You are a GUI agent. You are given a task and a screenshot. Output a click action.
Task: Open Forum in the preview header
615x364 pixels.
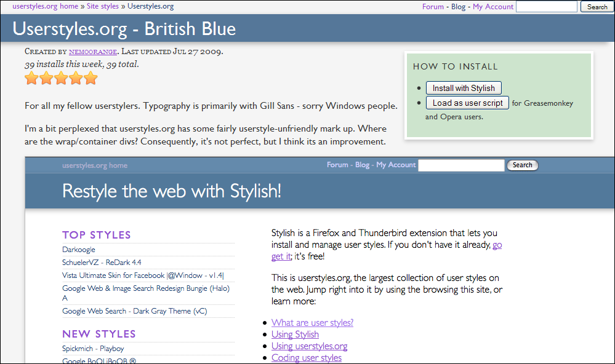[x=337, y=165]
